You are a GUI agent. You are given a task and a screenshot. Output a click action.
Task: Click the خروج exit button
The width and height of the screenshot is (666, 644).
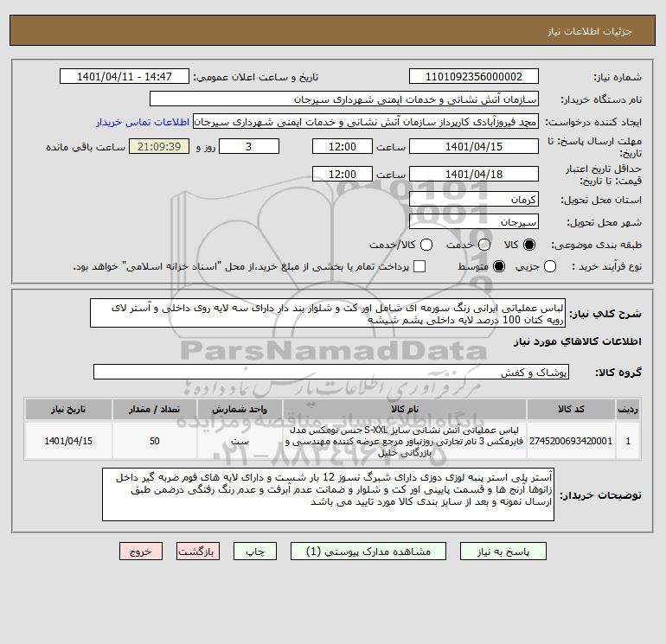[141, 552]
